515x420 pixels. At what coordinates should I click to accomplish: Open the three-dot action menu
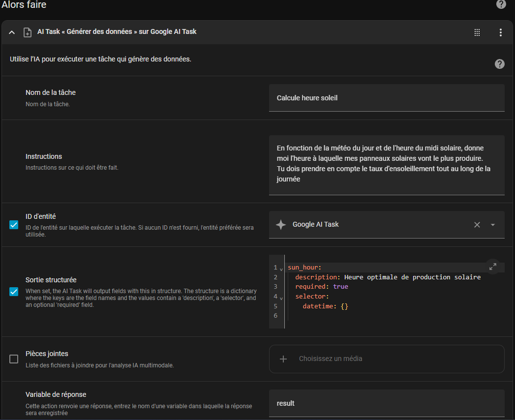pyautogui.click(x=501, y=32)
